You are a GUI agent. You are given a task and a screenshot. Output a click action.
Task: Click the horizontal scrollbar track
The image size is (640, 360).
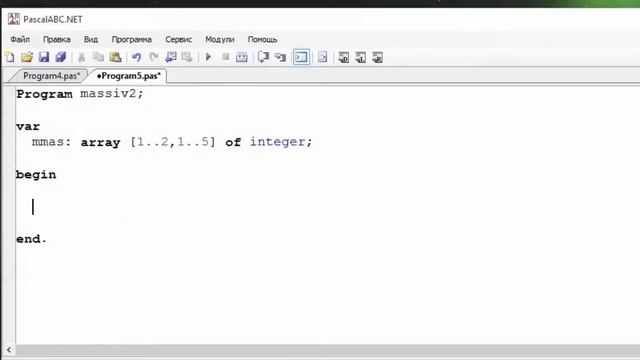click(x=327, y=350)
